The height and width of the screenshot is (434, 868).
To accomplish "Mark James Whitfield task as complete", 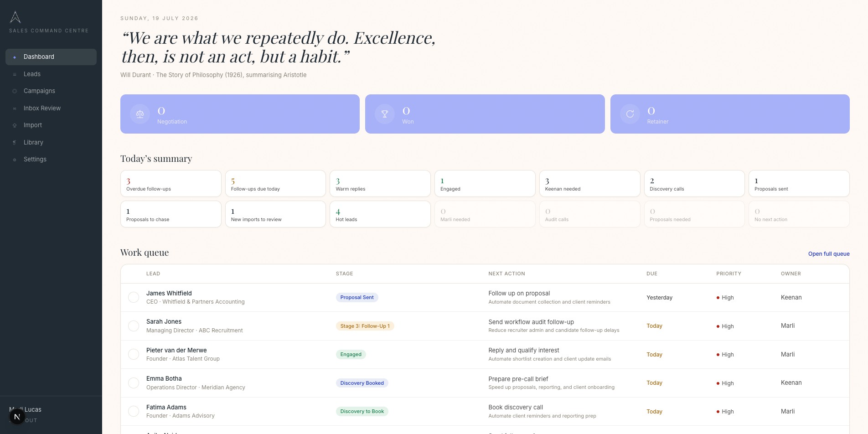I will [134, 297].
